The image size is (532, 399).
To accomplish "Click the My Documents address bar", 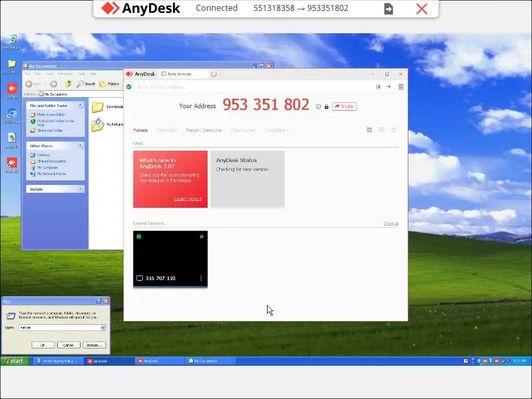I will click(x=81, y=94).
